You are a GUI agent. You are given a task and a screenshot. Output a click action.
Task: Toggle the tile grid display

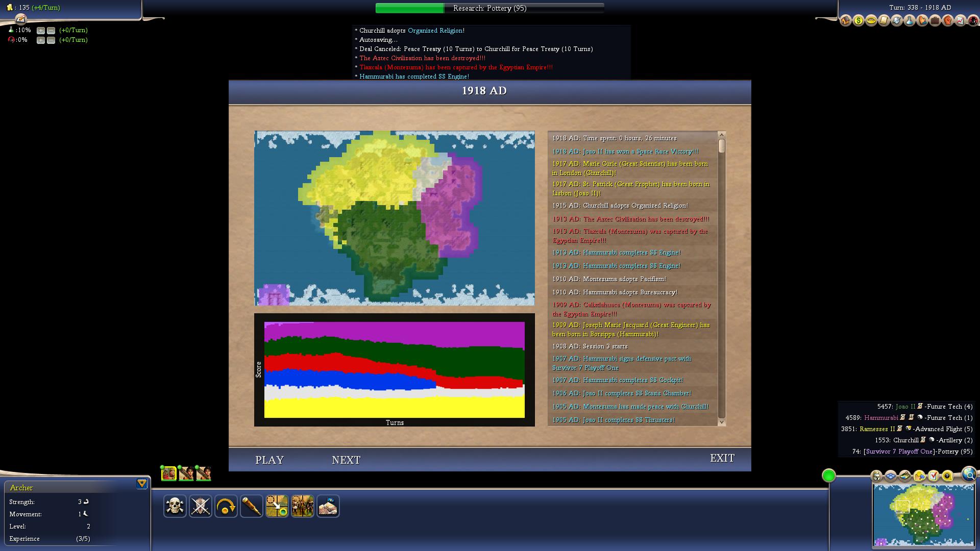[x=891, y=476]
